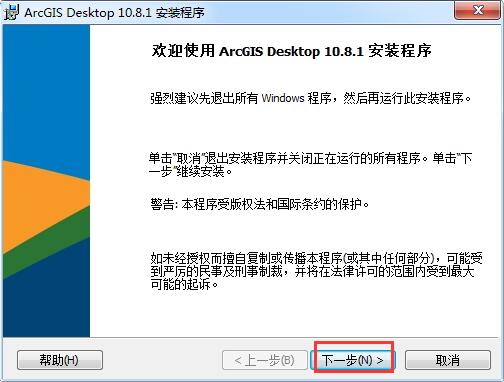
Task: Click the 一步"继续安装 line of text
Action: tap(190, 172)
